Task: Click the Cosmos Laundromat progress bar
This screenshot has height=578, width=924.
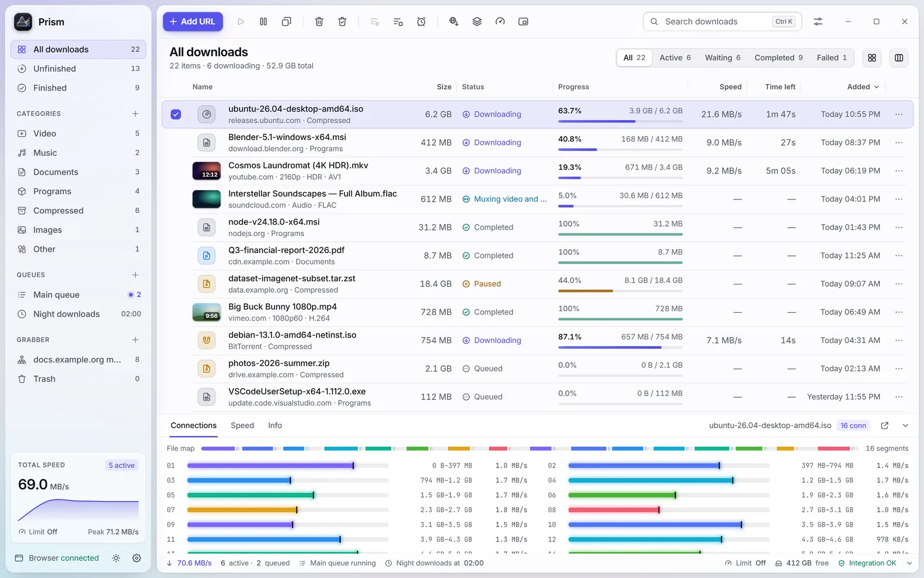Action: (x=620, y=178)
